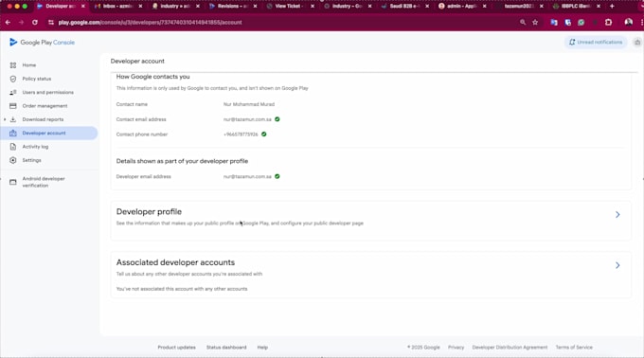644x358 pixels.
Task: Click the Policy status shield icon
Action: [13, 79]
